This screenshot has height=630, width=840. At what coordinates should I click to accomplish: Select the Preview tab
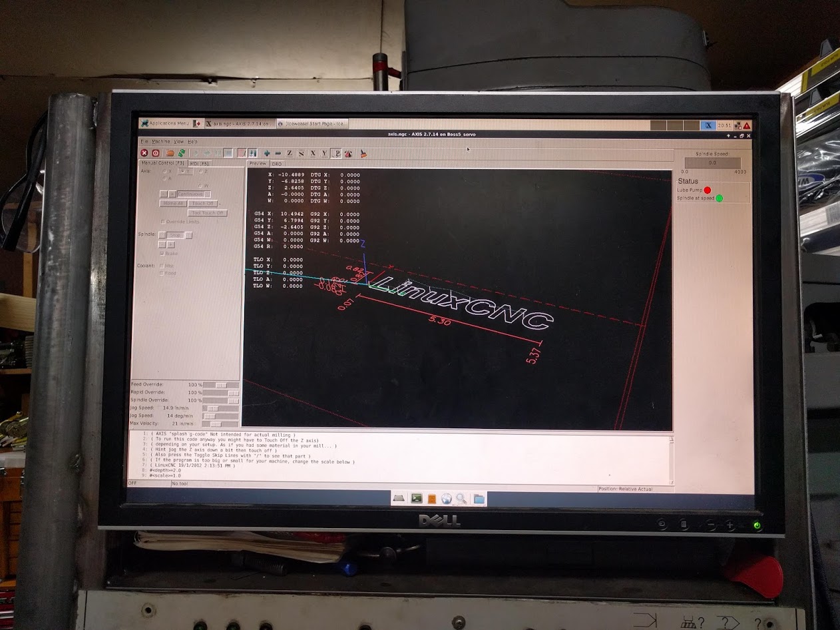point(257,163)
